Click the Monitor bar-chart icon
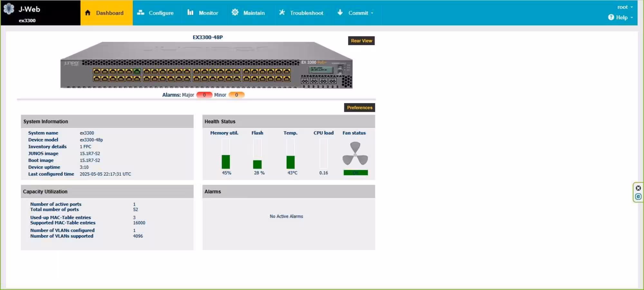Screen dimensions: 644x290 coord(190,13)
